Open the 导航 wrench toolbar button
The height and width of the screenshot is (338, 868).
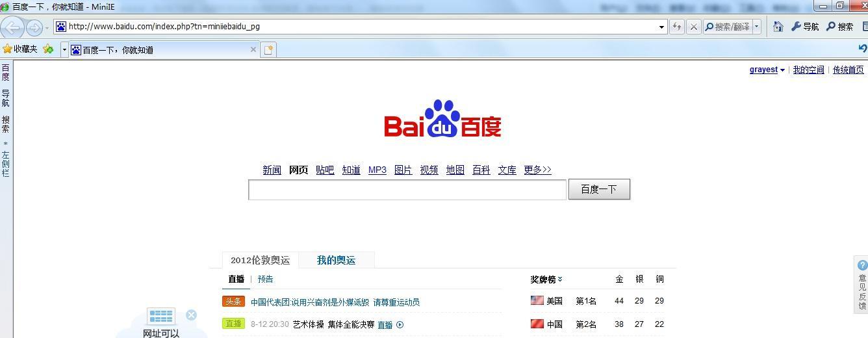(x=805, y=27)
